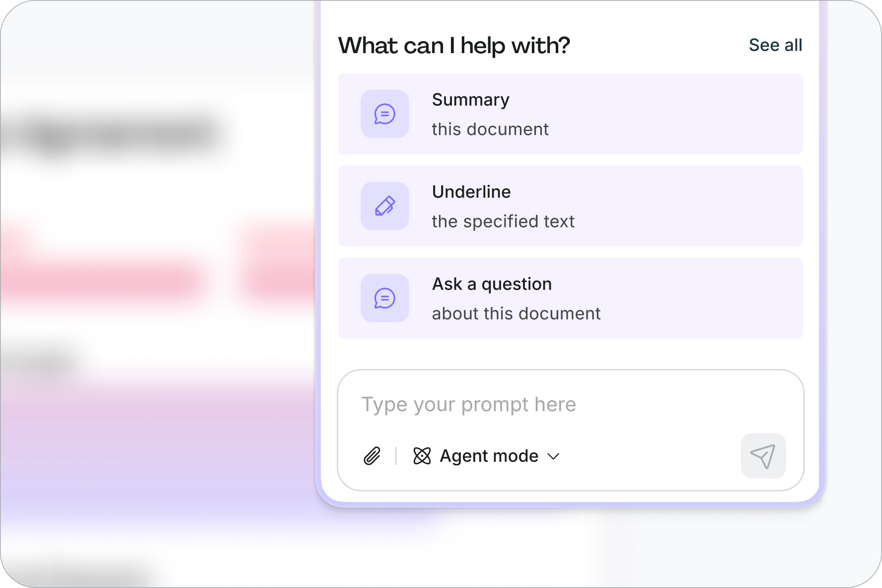Click the Underline pencil icon

coord(384,206)
